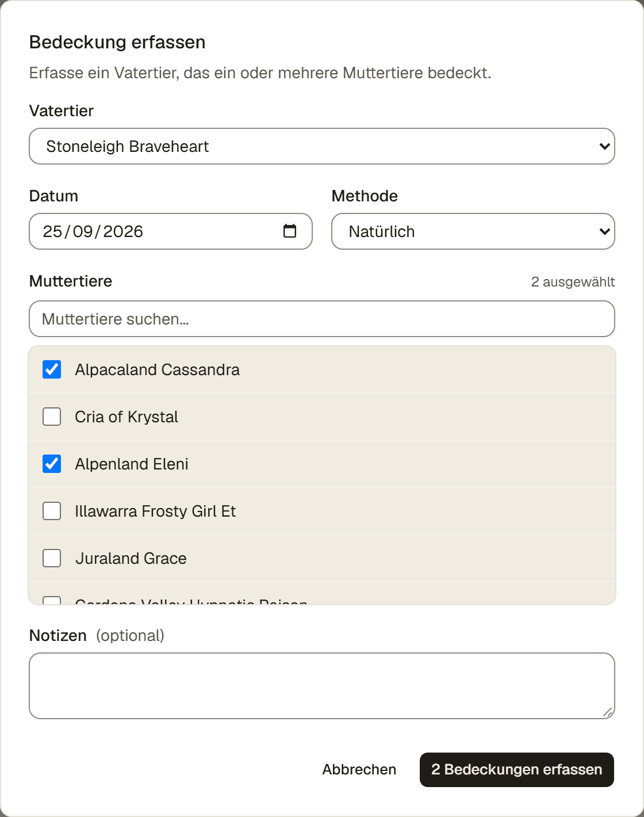Click the 2 ausgewählt counter
This screenshot has height=817, width=644.
tap(573, 282)
